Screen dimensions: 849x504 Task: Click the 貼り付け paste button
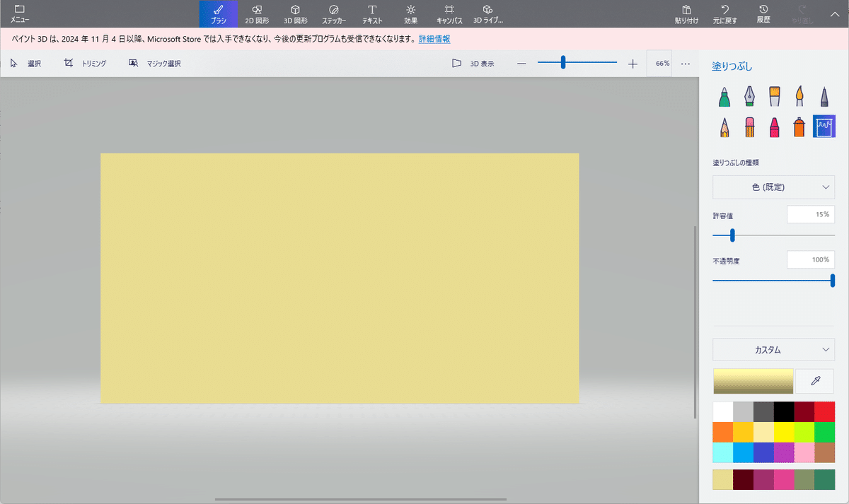point(686,13)
